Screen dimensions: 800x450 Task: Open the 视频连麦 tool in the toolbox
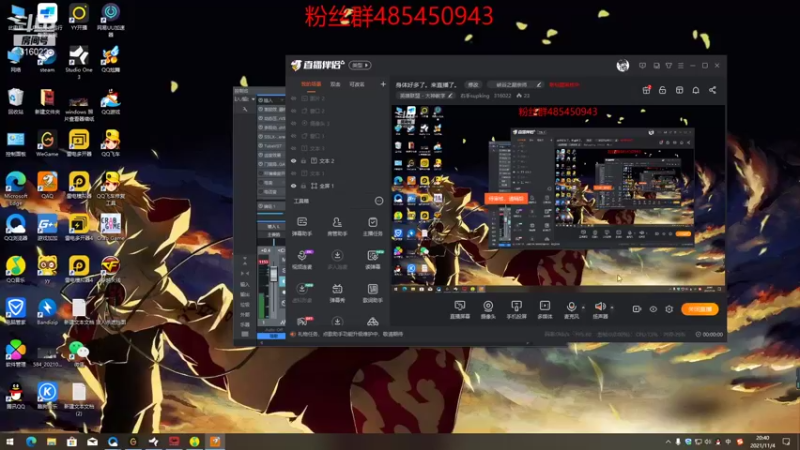click(302, 259)
